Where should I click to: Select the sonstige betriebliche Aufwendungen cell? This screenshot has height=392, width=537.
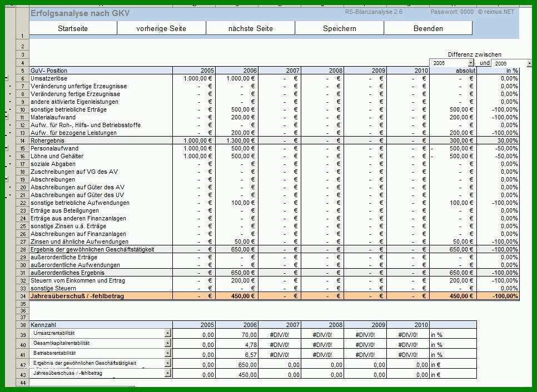click(x=101, y=203)
